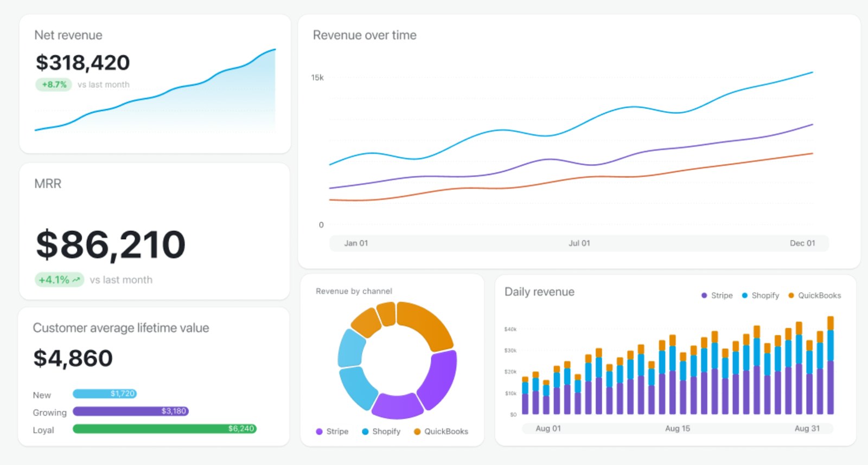Screen dimensions: 868x465
Task: Click the green $6,240 Loyal bar
Action: [x=164, y=429]
